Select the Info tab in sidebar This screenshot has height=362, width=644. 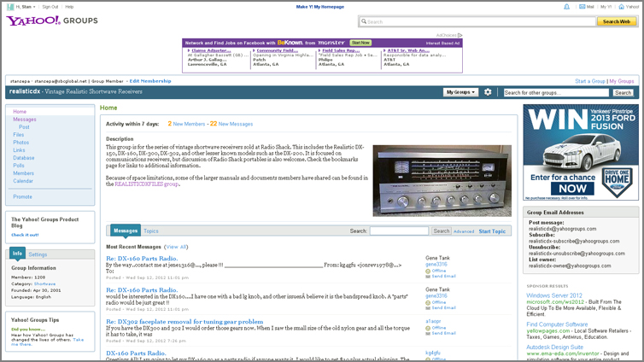pyautogui.click(x=17, y=254)
